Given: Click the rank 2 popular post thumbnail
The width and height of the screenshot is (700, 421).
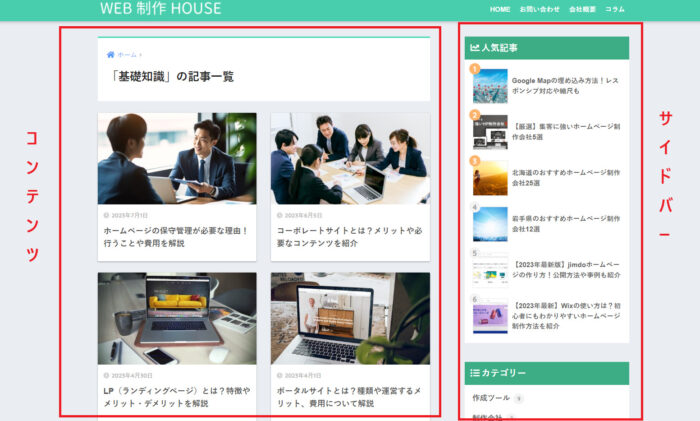Looking at the screenshot, I should click(x=490, y=132).
